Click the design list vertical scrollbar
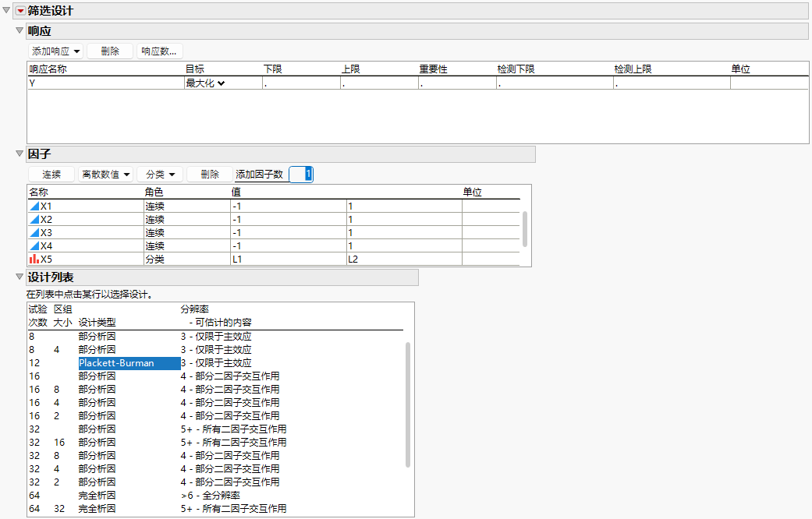Screen dimensions: 812x519 coord(408,404)
